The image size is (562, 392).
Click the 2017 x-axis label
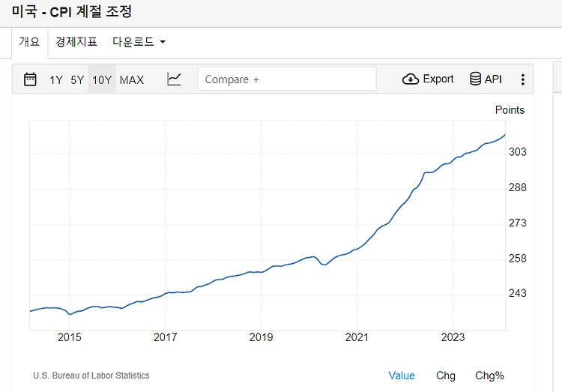pyautogui.click(x=166, y=337)
